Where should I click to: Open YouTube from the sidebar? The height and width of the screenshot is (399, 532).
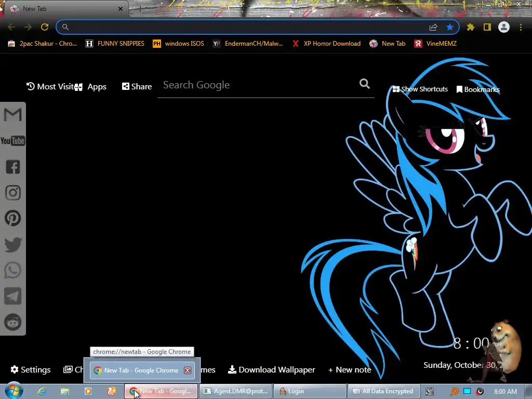coord(12,141)
